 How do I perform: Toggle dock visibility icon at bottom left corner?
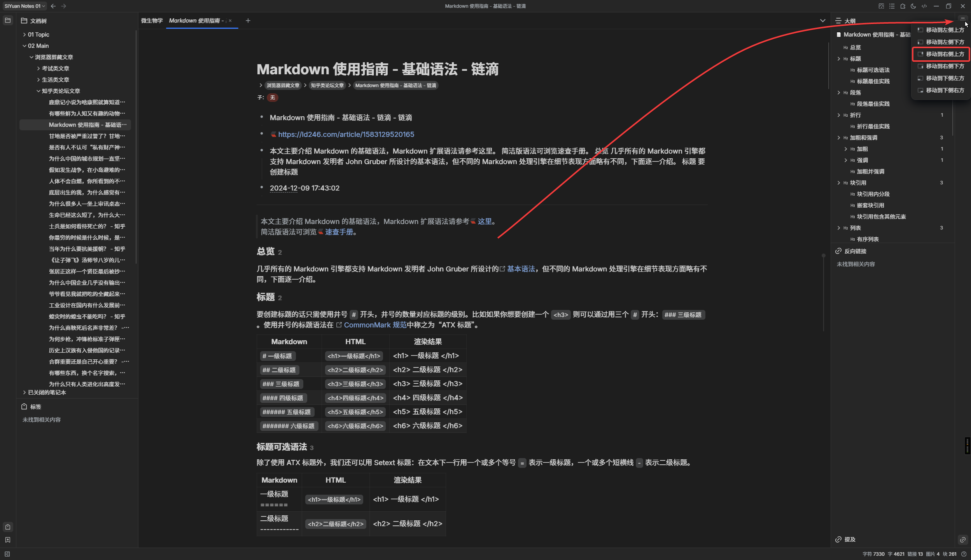[7, 554]
